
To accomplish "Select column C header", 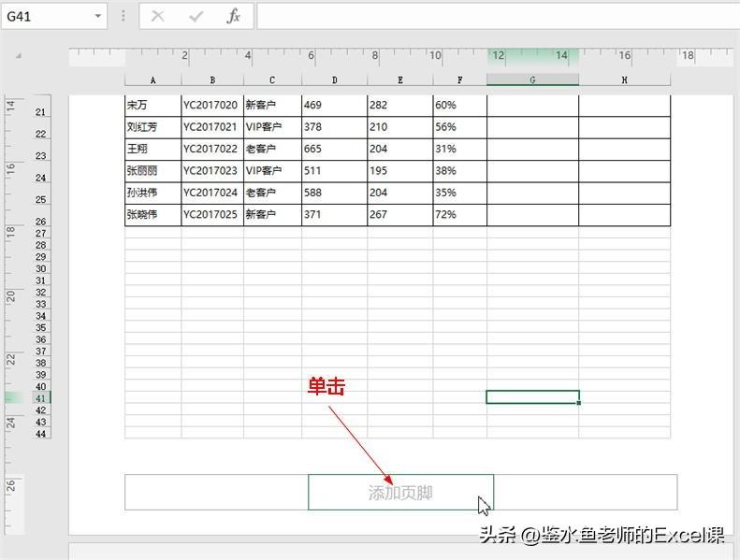I will pos(272,79).
